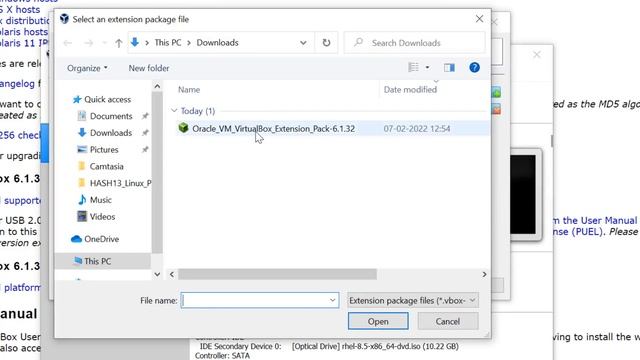Select the Oracle_VM_VirtualBox_Extension_Pack-6.1.32 file
The image size is (640, 360).
pos(333,129)
